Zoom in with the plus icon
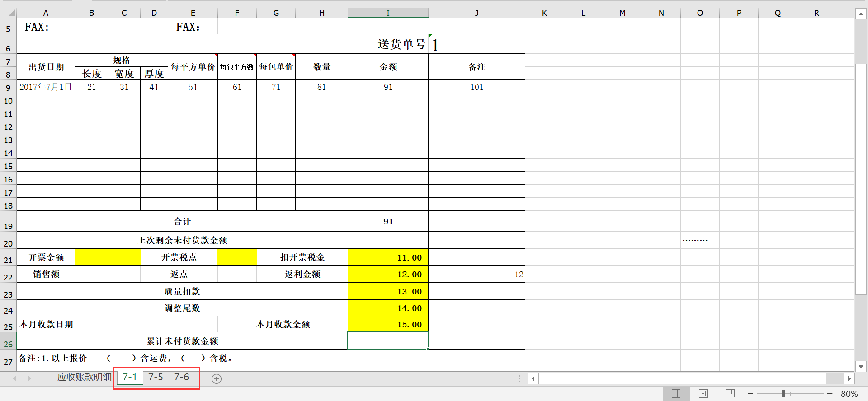This screenshot has height=401, width=868. tap(830, 394)
